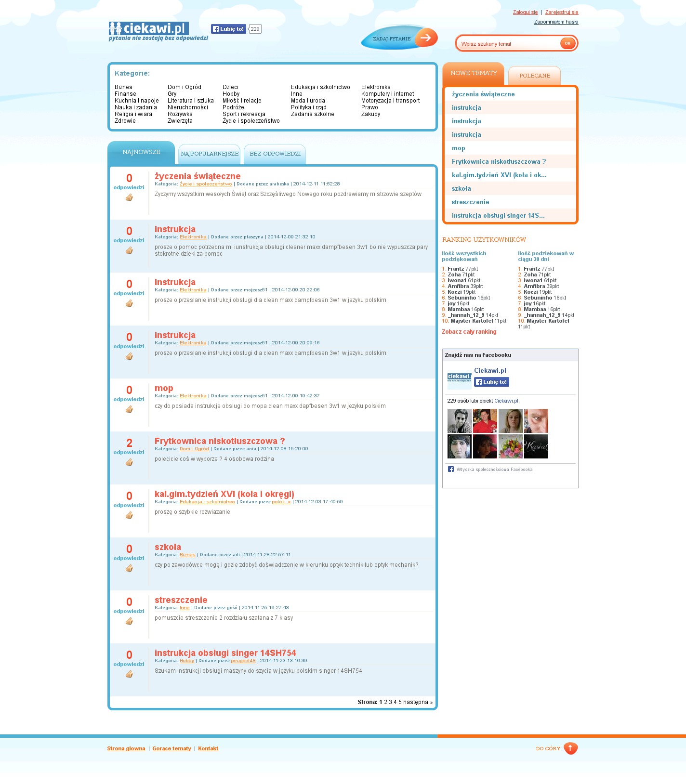Like the 'szkoła' question
The image size is (686, 784).
129,568
